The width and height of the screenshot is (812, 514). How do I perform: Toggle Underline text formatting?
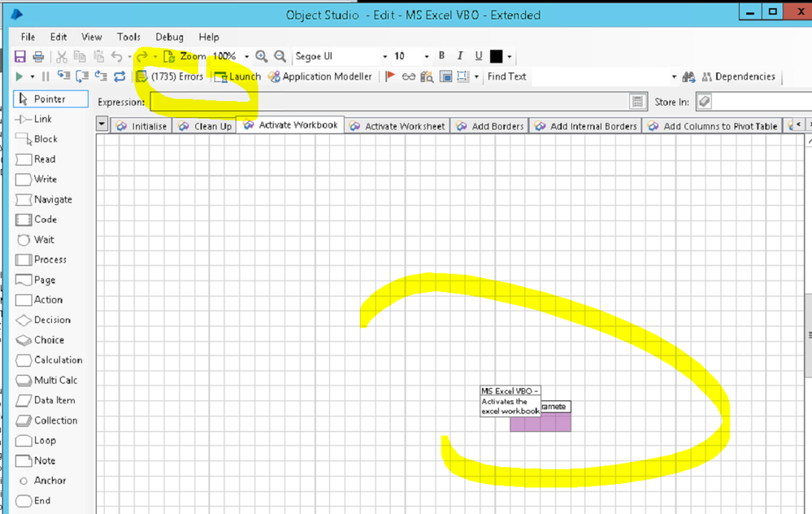[479, 56]
